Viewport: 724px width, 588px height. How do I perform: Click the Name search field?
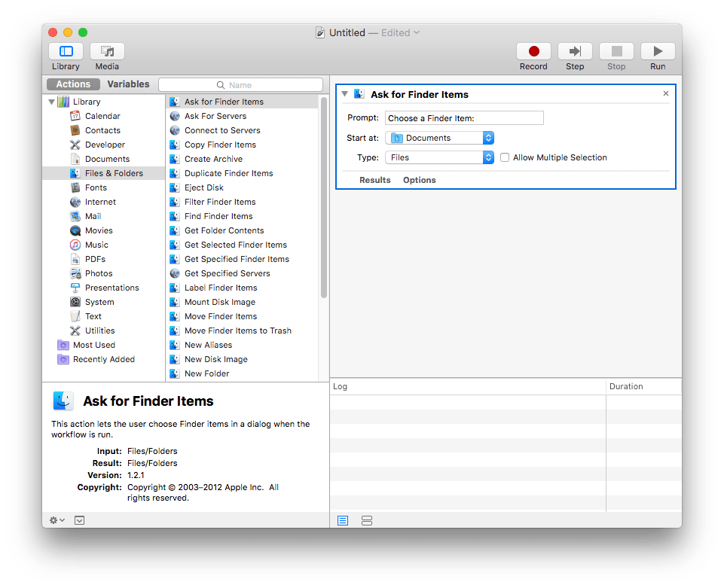(240, 85)
